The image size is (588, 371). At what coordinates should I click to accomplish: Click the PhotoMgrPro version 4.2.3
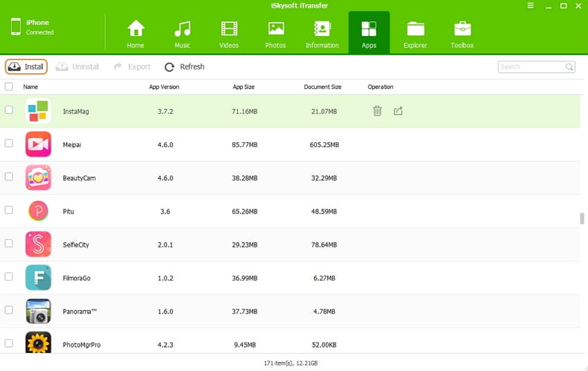pos(165,345)
